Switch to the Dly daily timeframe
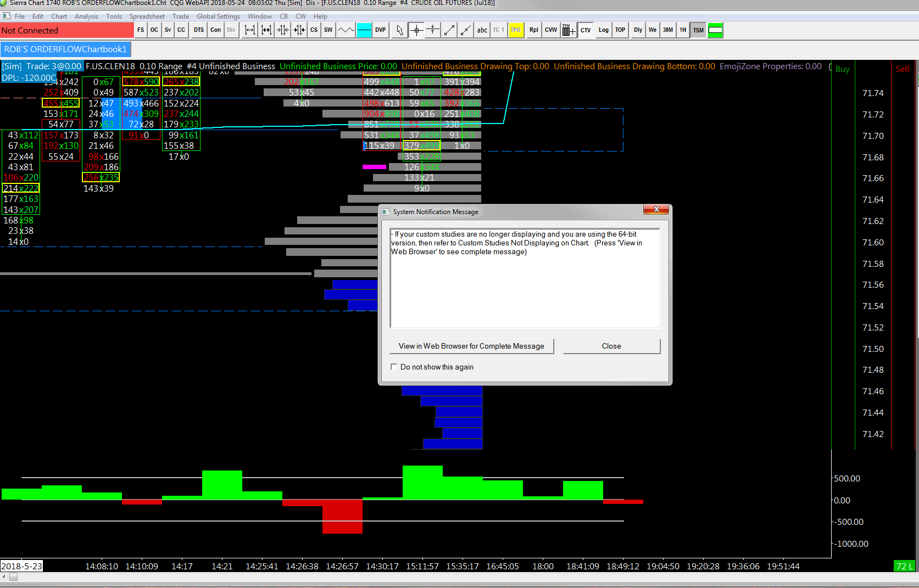This screenshot has width=919, height=588. coord(638,30)
